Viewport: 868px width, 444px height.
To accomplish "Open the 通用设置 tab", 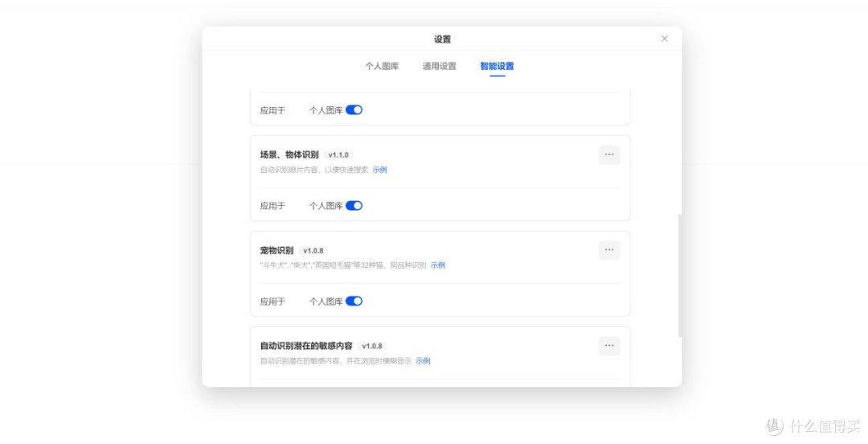I will coord(440,66).
